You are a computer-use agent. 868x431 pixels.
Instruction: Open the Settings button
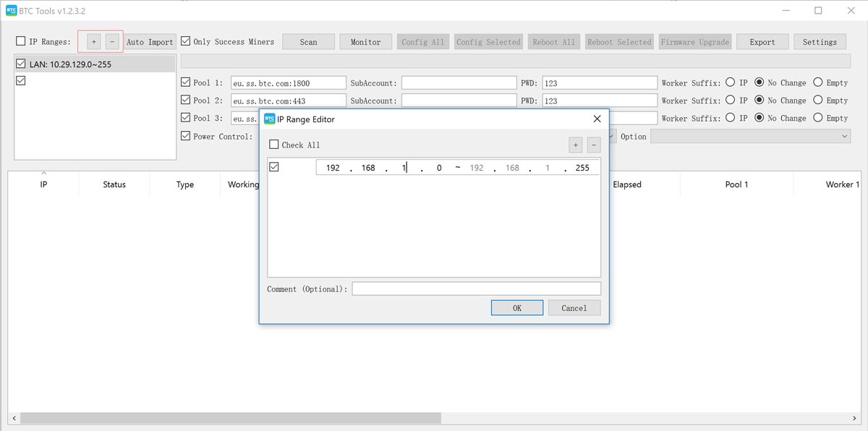tap(820, 42)
